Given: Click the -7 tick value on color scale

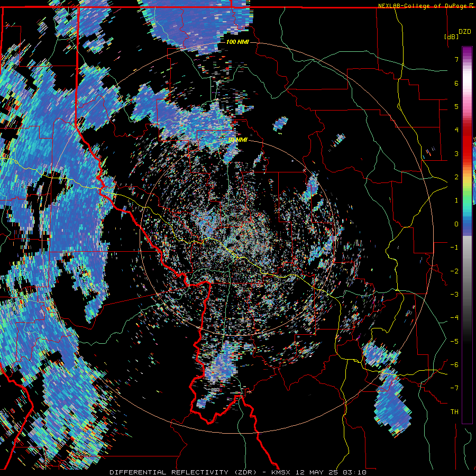Looking at the screenshot, I should pos(454,388).
